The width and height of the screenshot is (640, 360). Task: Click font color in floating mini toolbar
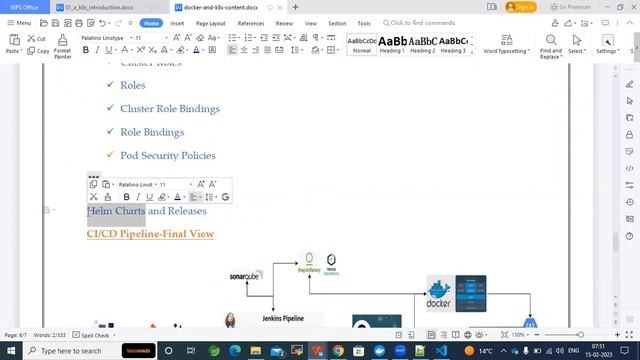[178, 197]
